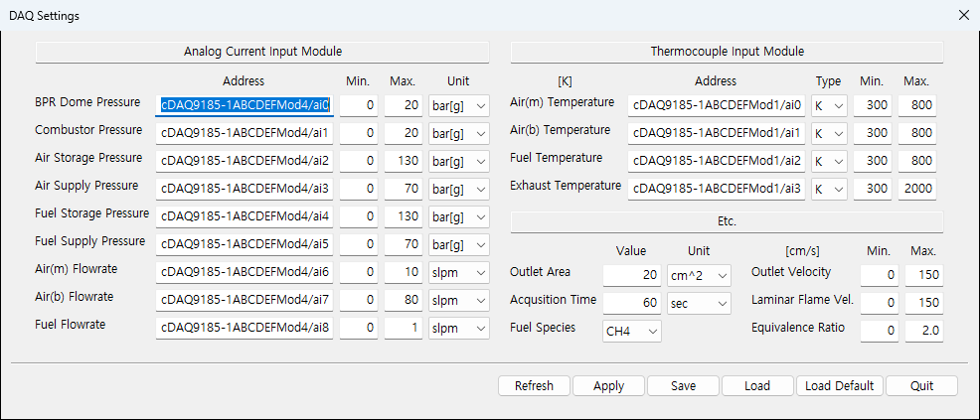980x420 pixels.
Task: Click Equivalence Ratio Min. field
Action: click(x=880, y=332)
